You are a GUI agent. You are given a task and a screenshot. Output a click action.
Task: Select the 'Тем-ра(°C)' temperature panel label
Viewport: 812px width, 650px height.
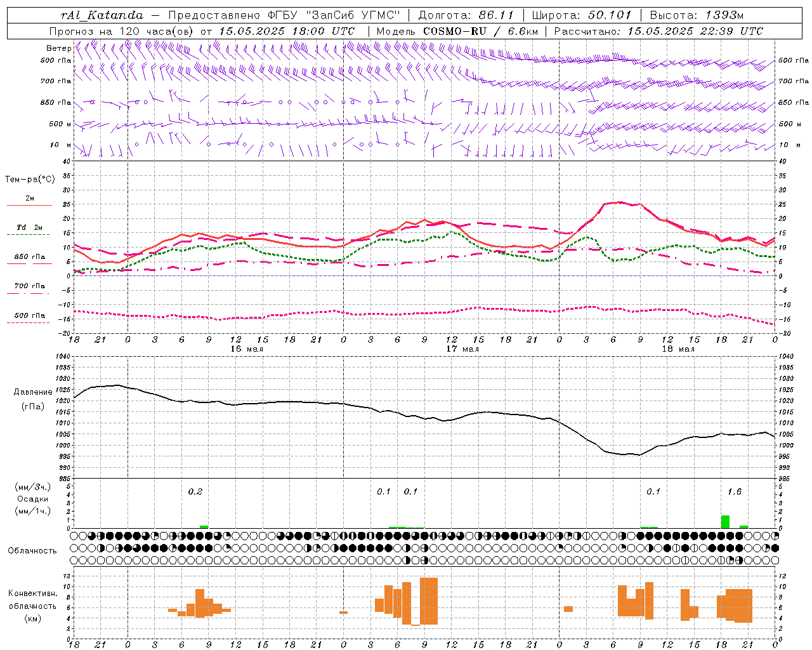coord(30,180)
